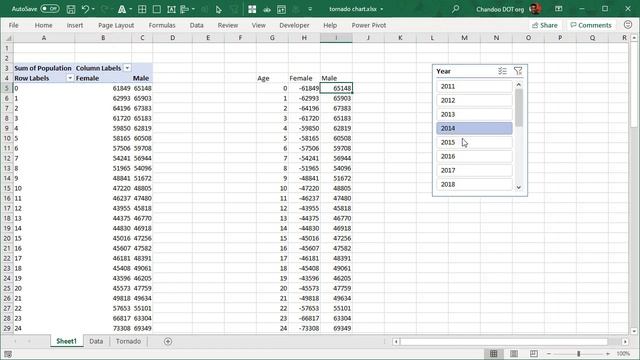
Task: Click the Year slicer scrollbar thumb
Action: (x=519, y=108)
